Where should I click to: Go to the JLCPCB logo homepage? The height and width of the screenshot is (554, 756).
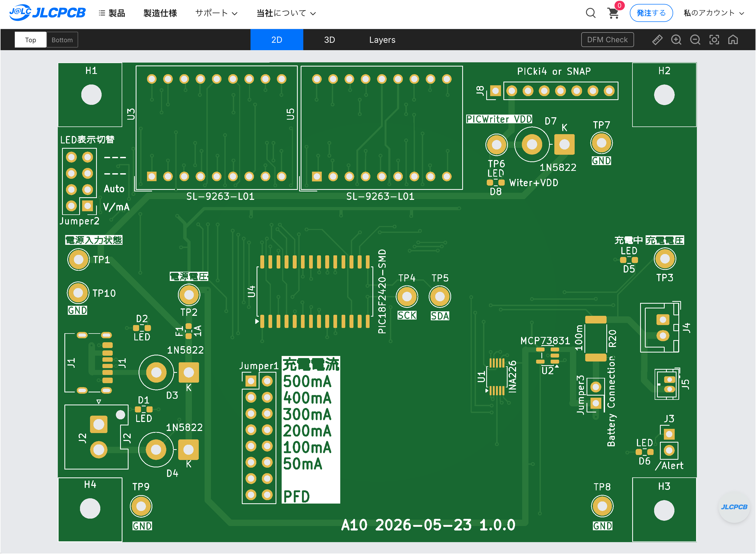(47, 13)
